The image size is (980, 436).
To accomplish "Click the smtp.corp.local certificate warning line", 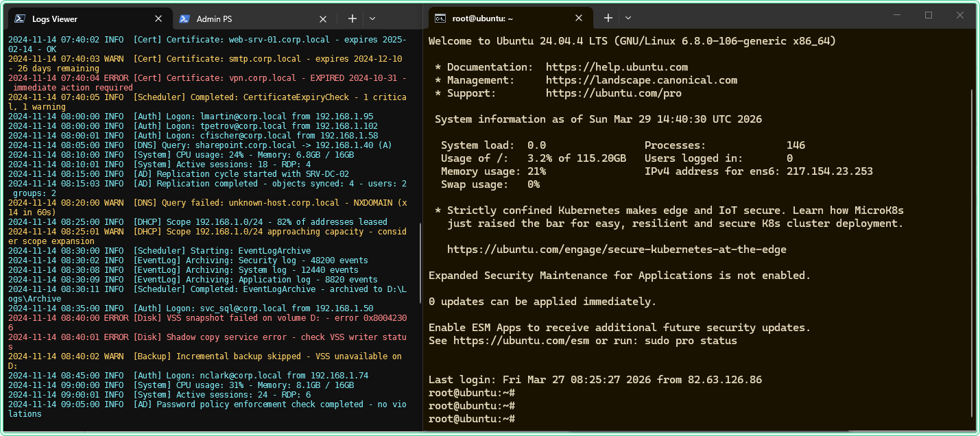I will [x=205, y=64].
